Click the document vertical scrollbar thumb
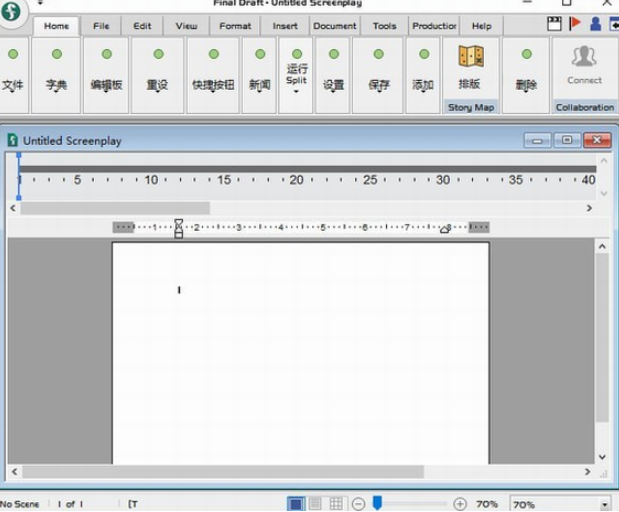Viewport: 619px width, 512px height. 602,338
